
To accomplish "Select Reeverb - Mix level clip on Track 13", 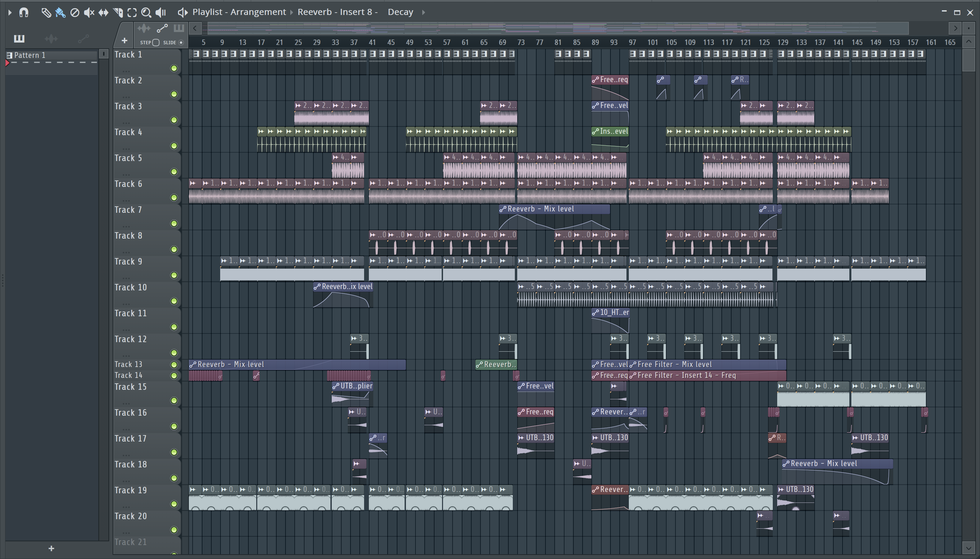I will click(297, 364).
